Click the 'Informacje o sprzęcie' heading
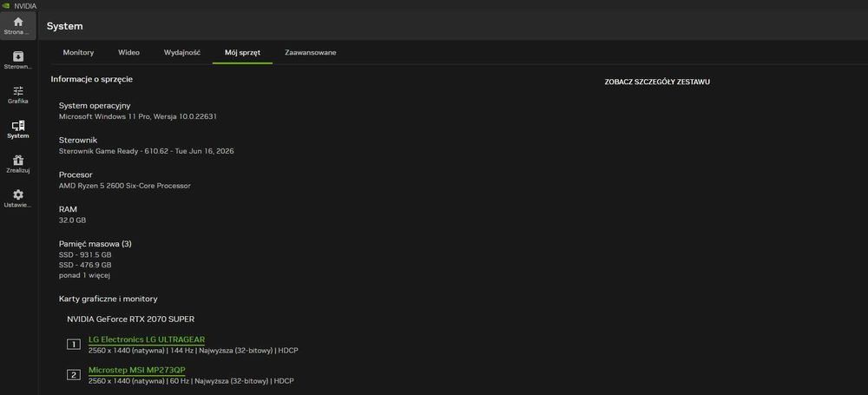Screen dimensions: 868x395 tap(92, 79)
